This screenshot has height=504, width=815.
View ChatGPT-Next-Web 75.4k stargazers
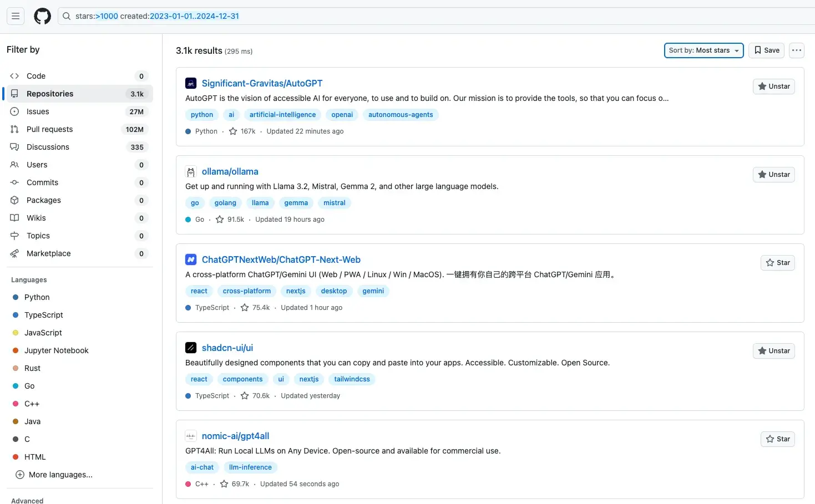(255, 308)
